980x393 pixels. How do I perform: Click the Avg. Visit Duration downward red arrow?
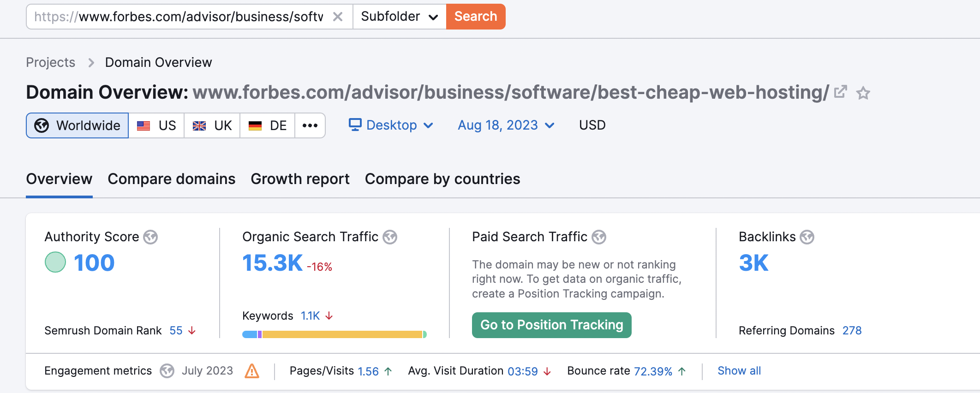click(547, 371)
